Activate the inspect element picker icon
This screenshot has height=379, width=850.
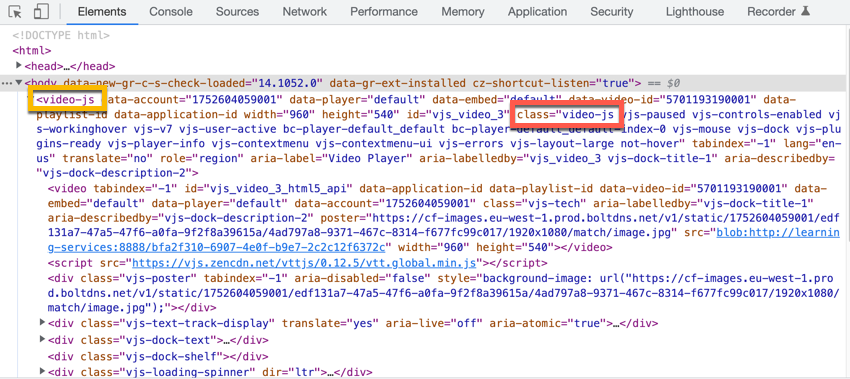[x=15, y=11]
